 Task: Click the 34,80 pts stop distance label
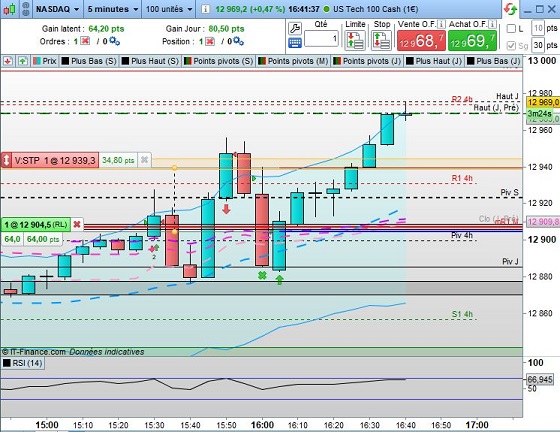pos(118,160)
